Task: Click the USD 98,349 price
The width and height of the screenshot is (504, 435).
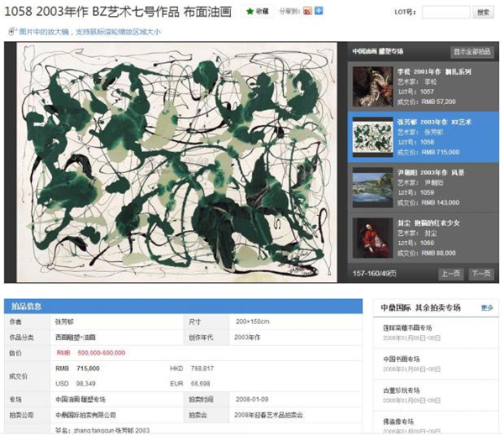Action: tap(76, 384)
